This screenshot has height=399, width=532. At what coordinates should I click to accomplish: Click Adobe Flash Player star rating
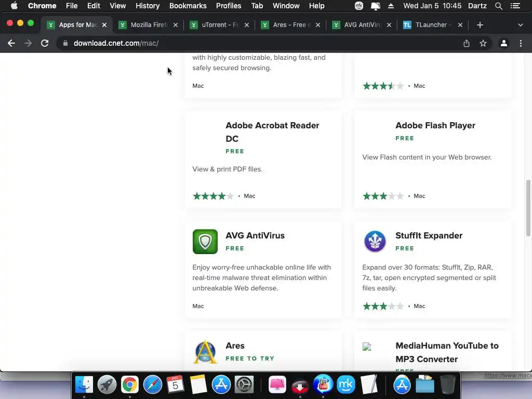pos(383,196)
